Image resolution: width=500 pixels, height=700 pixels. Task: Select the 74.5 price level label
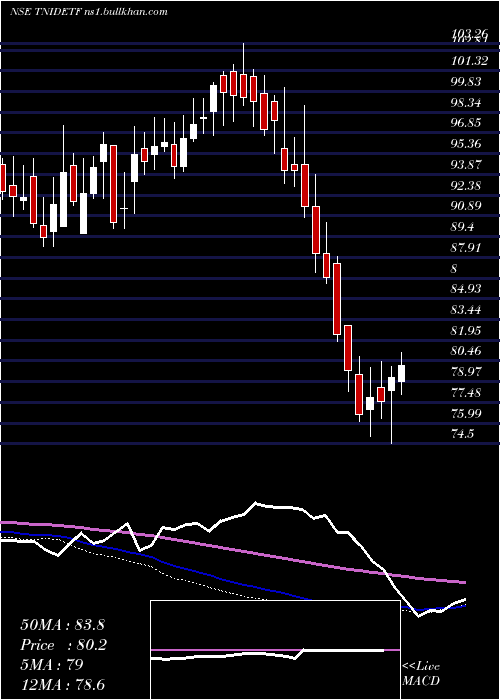tap(462, 434)
